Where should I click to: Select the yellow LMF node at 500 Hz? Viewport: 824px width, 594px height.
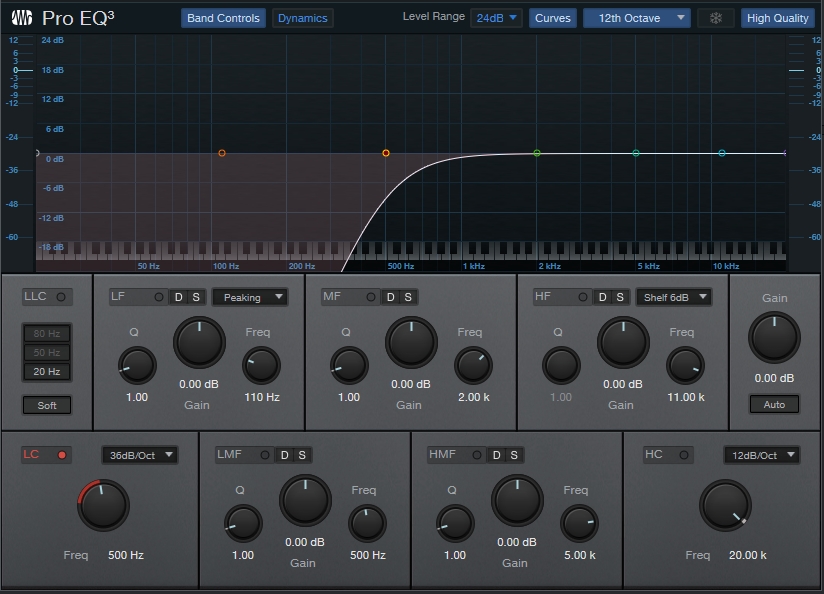(386, 153)
